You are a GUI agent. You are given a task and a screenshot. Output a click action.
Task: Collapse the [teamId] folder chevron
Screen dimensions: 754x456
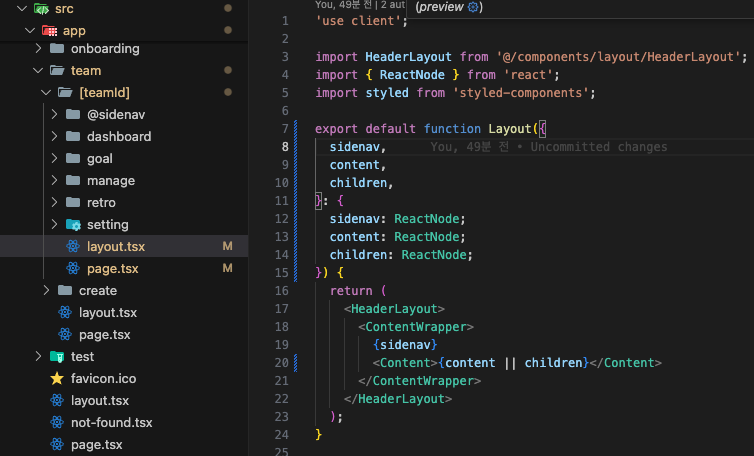46,92
